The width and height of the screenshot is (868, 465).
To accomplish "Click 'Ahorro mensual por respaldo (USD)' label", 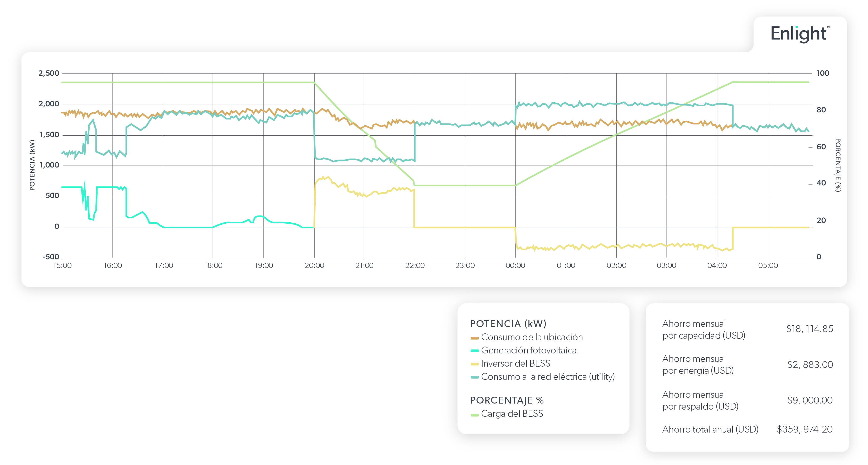I will pos(700,400).
